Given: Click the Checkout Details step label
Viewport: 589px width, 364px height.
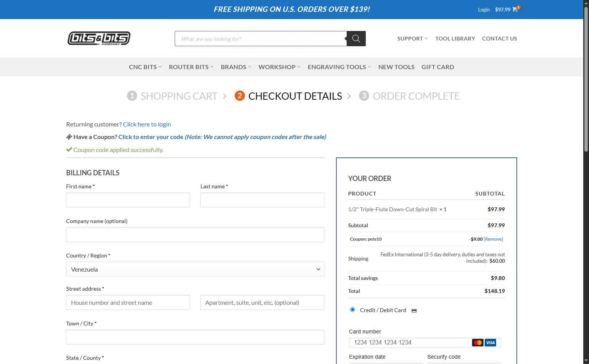Looking at the screenshot, I should coord(295,96).
